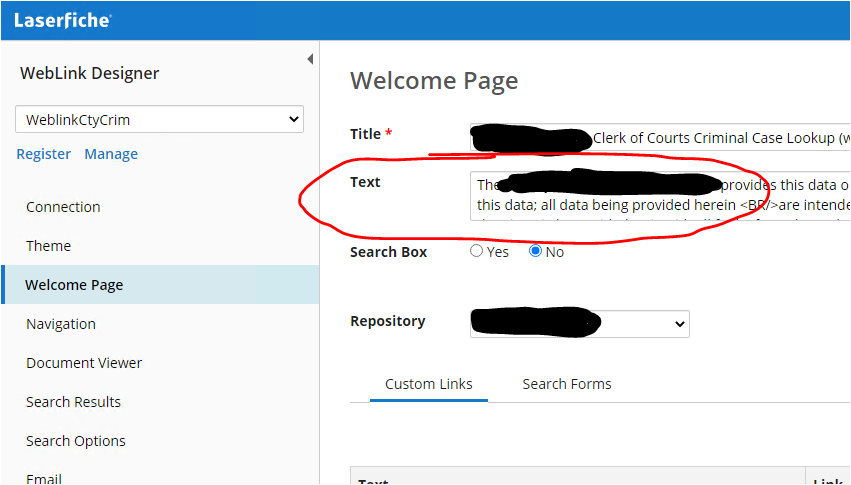This screenshot has height=485, width=851.
Task: Go to Search Results settings
Action: point(73,402)
